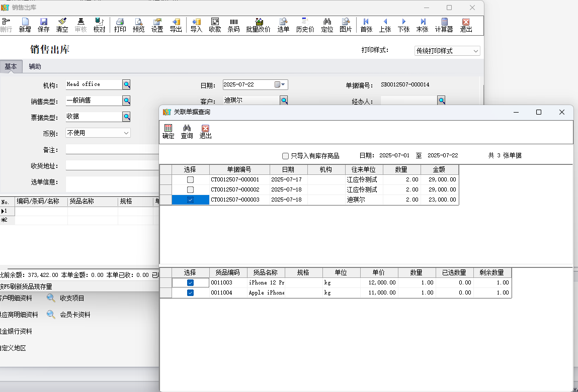Click the 导入 import toolbar icon
The height and width of the screenshot is (392, 578).
point(196,25)
